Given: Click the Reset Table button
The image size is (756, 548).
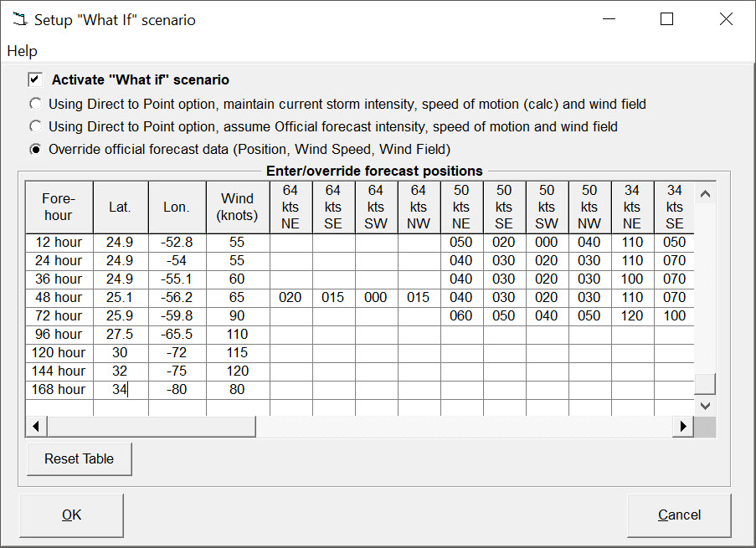Looking at the screenshot, I should point(79,458).
